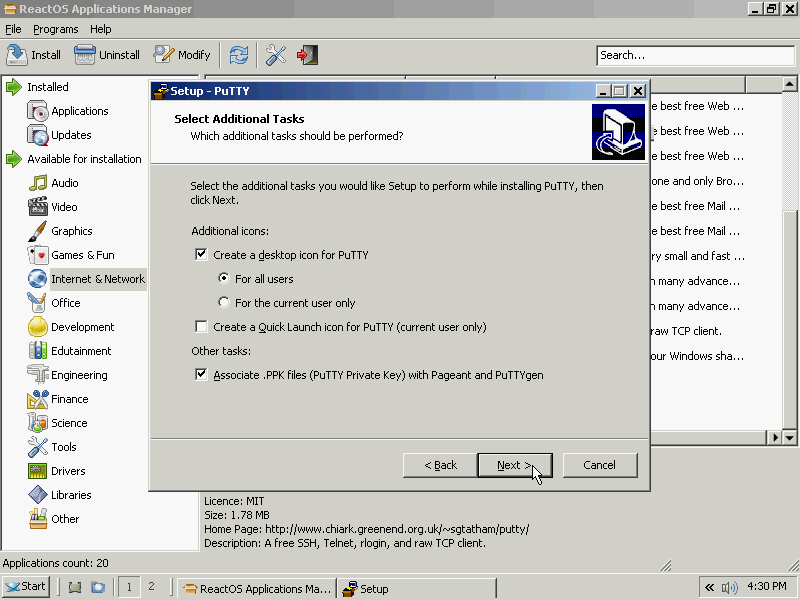Select the Games & Fun category icon

pyautogui.click(x=38, y=255)
